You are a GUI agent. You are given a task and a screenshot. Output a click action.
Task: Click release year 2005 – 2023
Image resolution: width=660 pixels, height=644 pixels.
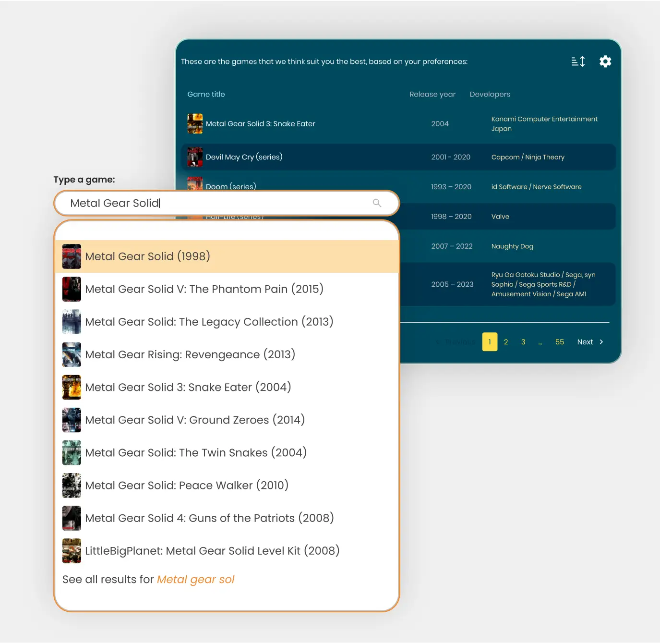pyautogui.click(x=452, y=284)
